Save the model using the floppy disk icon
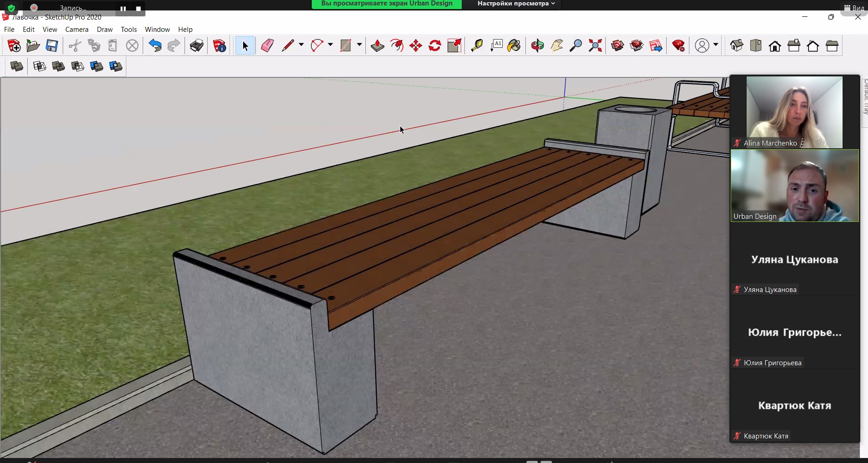This screenshot has height=463, width=868. coord(52,45)
